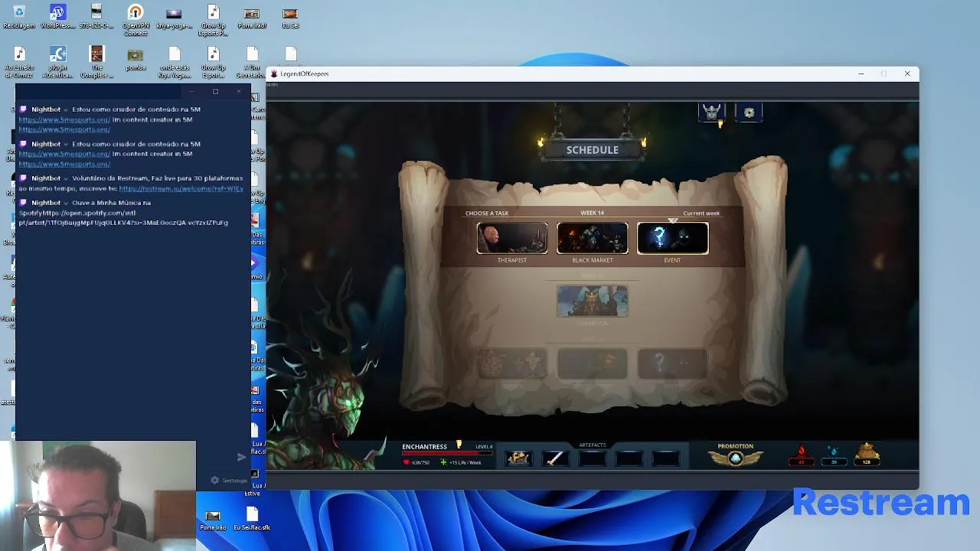Click the WEEK 14 label
Image resolution: width=980 pixels, height=551 pixels.
(593, 213)
